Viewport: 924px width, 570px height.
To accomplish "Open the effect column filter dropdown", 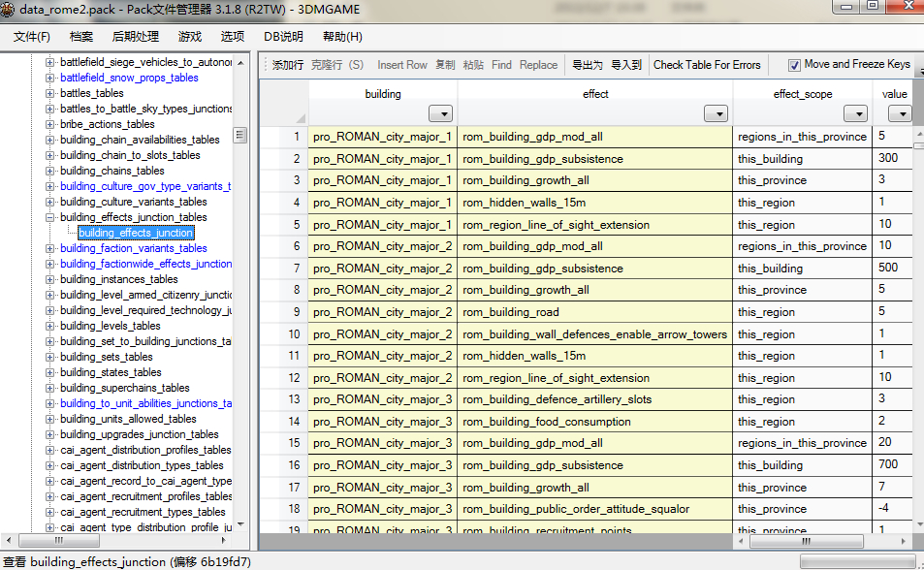I will click(x=716, y=113).
